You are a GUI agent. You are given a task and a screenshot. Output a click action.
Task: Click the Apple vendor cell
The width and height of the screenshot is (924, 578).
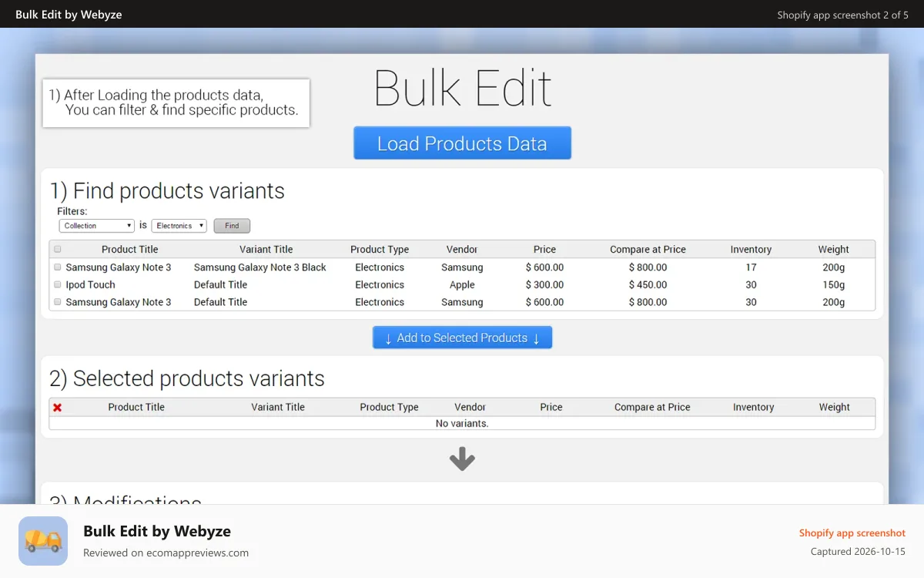[462, 284]
